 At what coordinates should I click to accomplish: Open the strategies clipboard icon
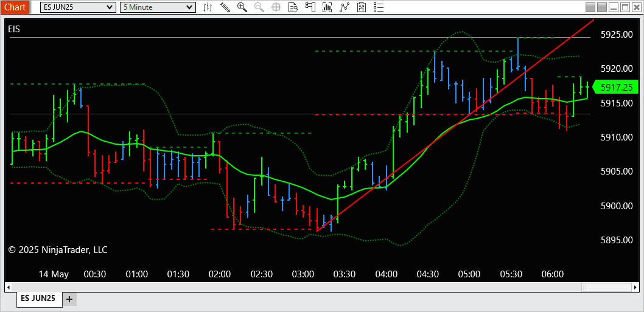[362, 7]
